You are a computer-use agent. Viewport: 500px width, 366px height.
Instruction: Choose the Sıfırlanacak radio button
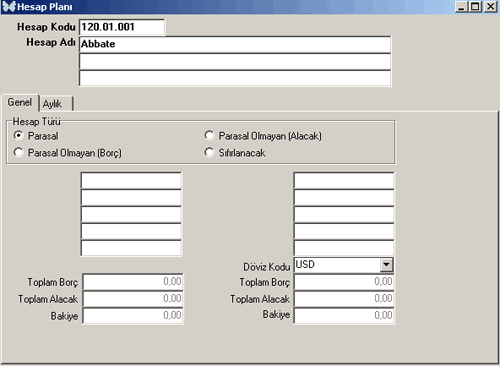point(209,153)
